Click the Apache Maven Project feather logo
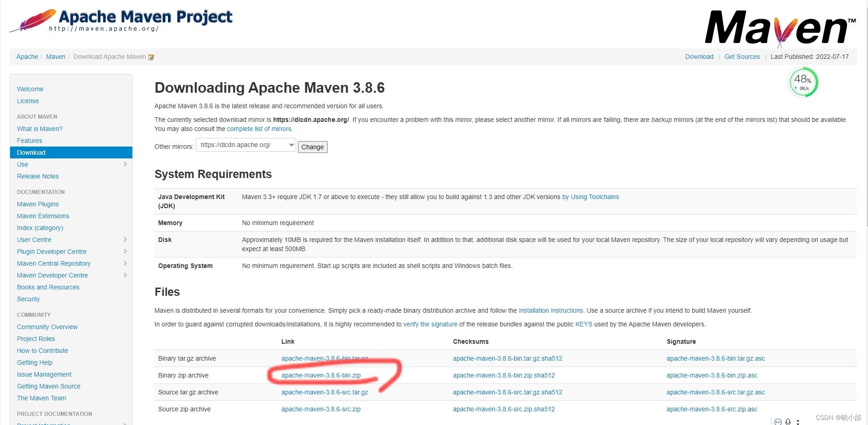The width and height of the screenshot is (868, 425). [x=121, y=21]
